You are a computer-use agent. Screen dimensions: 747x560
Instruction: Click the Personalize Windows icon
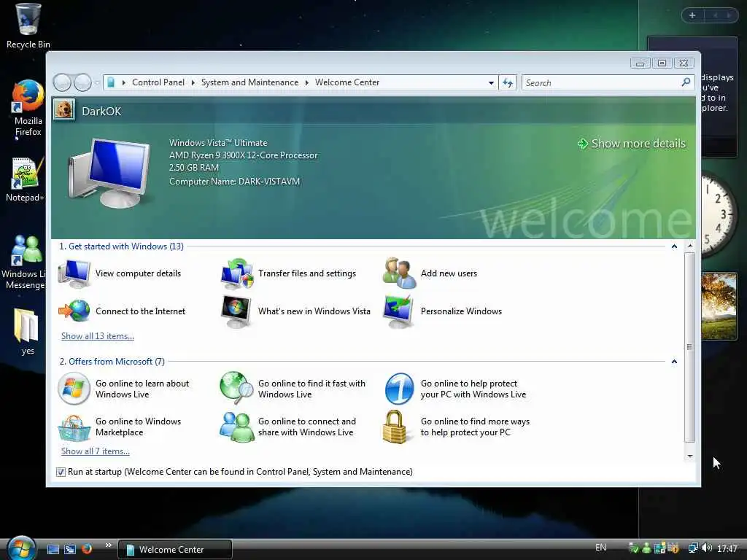pos(399,311)
